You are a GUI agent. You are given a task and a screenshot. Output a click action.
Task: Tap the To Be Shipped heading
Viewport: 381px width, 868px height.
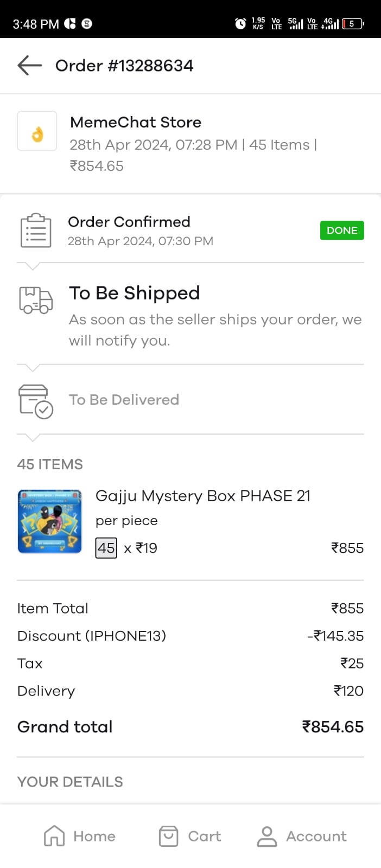coord(135,293)
